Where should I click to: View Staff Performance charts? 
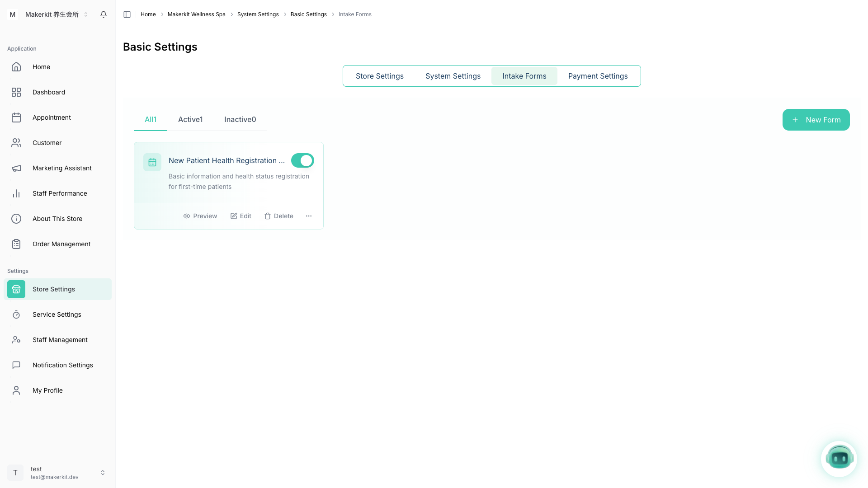(x=60, y=193)
